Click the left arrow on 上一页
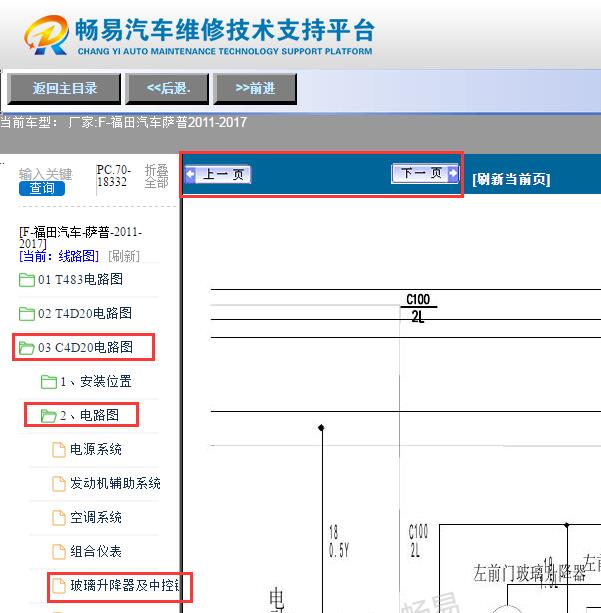 click(190, 174)
